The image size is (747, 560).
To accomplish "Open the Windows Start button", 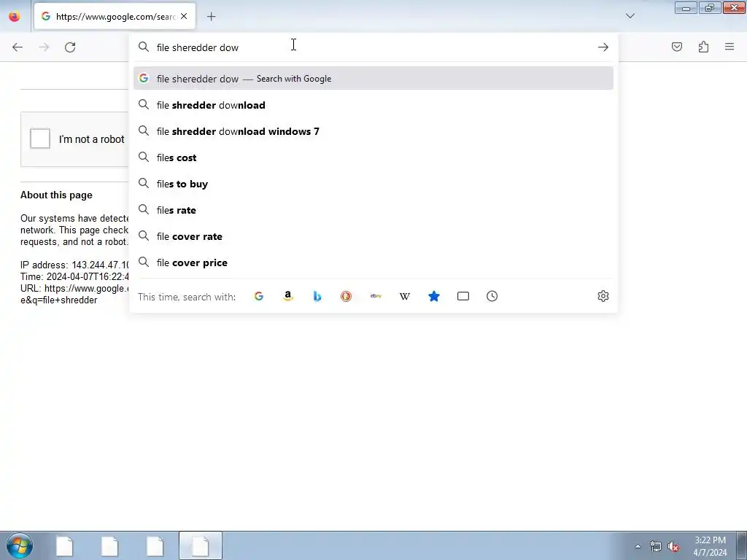I will pos(20,545).
